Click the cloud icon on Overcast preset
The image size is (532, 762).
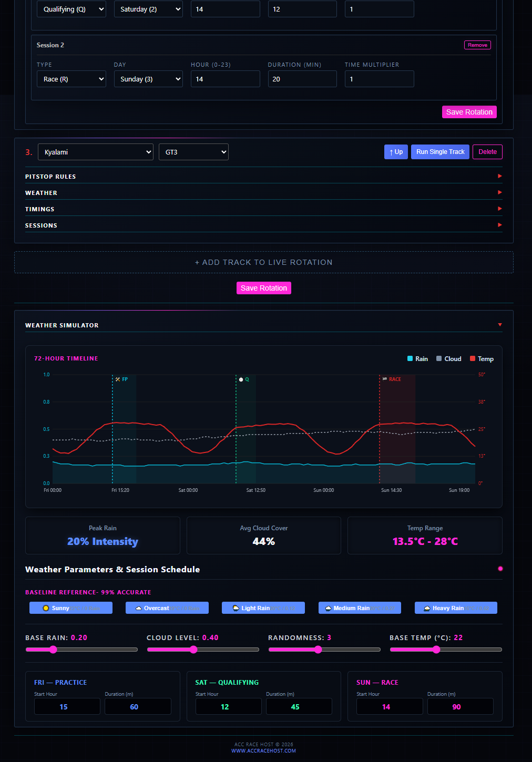[139, 608]
